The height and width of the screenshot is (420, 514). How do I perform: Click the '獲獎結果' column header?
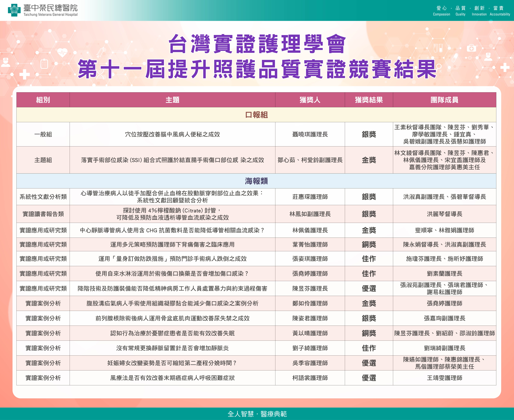point(369,100)
